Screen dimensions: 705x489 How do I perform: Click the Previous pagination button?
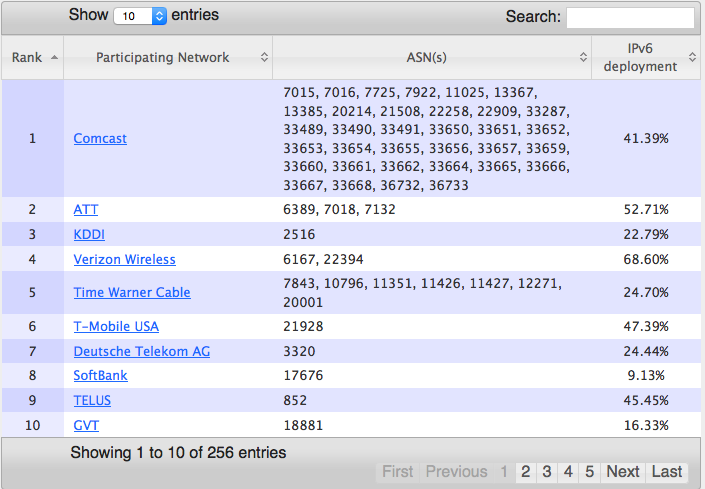[456, 472]
